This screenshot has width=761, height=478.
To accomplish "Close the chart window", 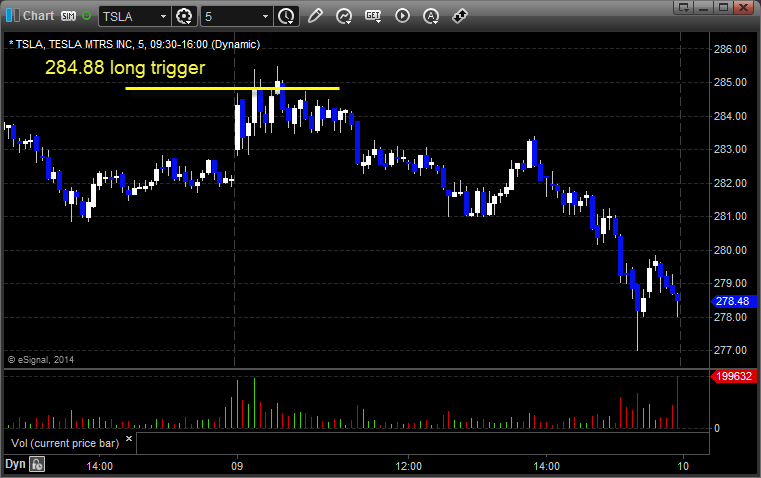I will pyautogui.click(x=743, y=7).
